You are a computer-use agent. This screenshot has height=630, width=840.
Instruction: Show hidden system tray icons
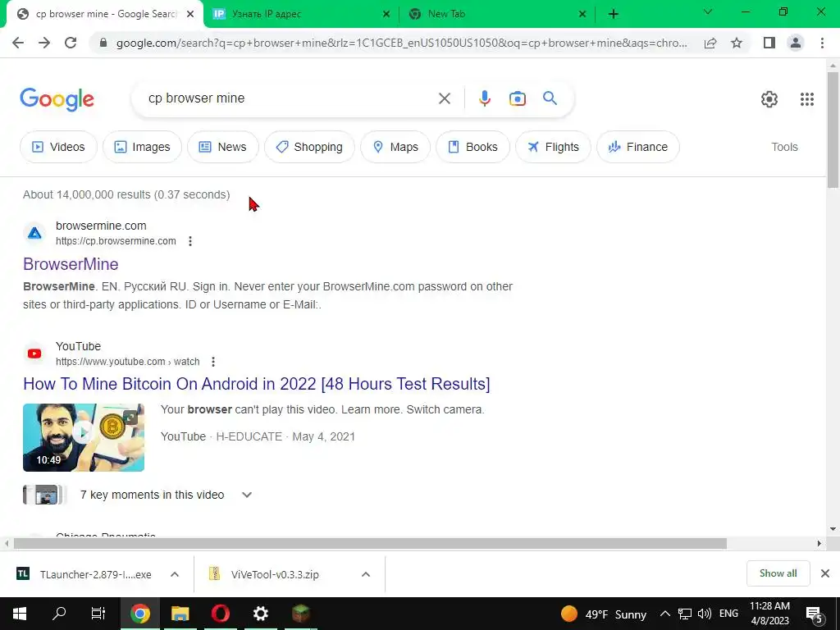tap(664, 614)
